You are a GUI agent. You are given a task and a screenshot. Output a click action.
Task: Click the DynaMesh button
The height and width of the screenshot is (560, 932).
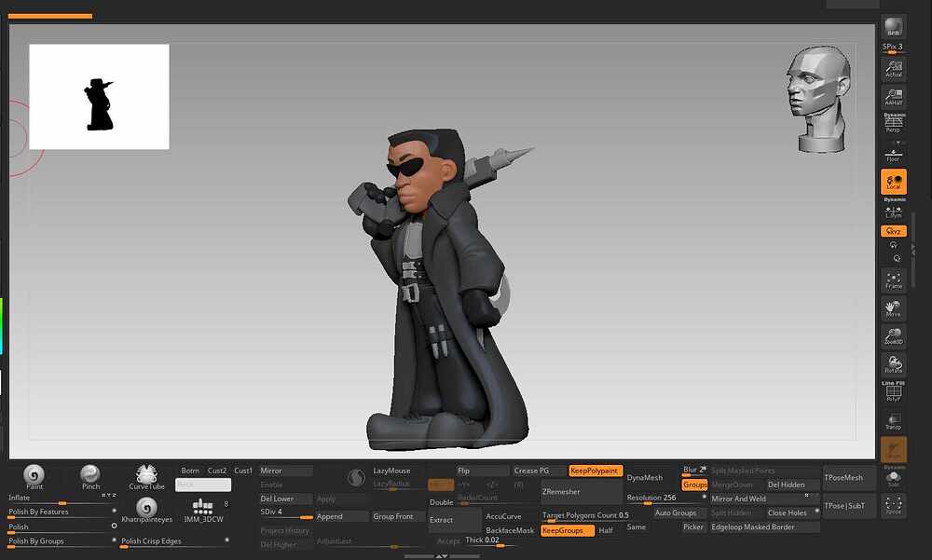651,477
